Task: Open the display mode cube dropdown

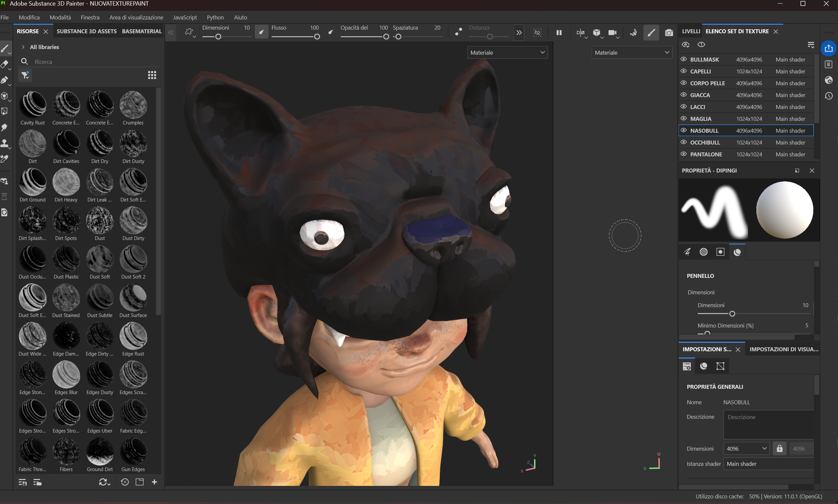Action: tap(598, 33)
